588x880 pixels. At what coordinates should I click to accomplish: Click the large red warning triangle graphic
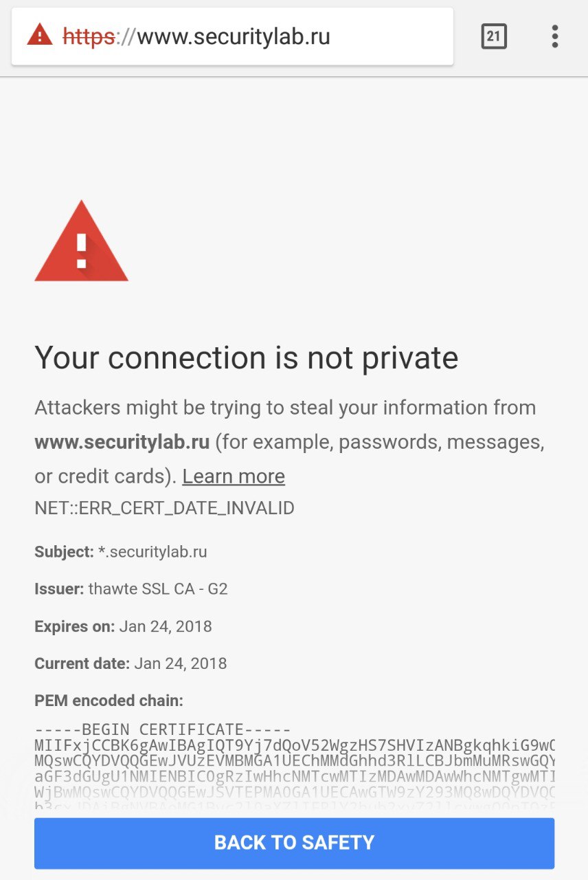coord(81,241)
